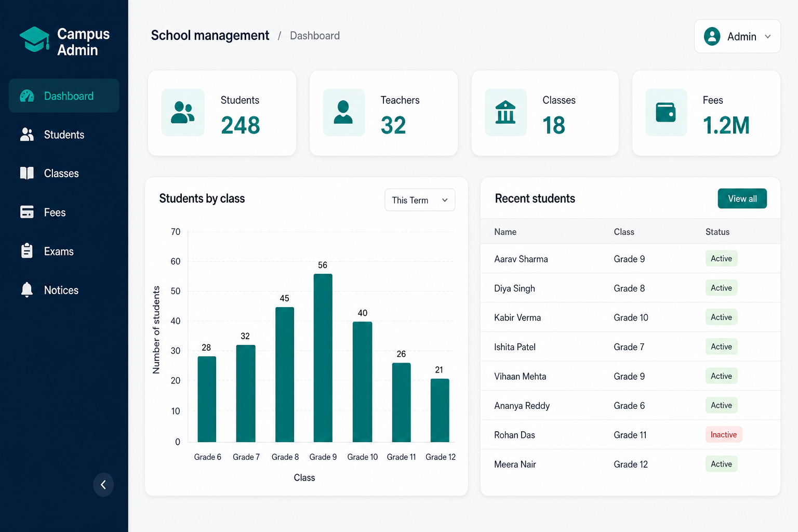Click the Students people icon in sidebar
The height and width of the screenshot is (532, 798).
point(27,135)
